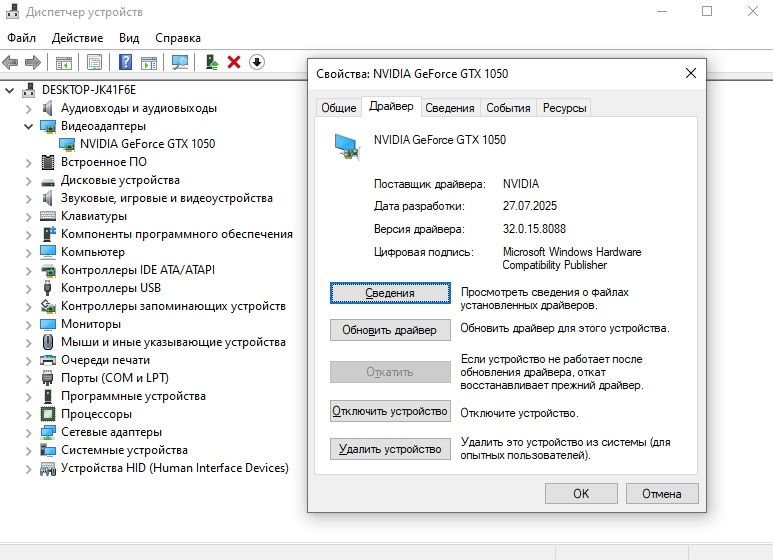Screen dimensions: 773x560
Task: Expand Аудиовходы и аудиовыходы category
Action: coord(29,108)
